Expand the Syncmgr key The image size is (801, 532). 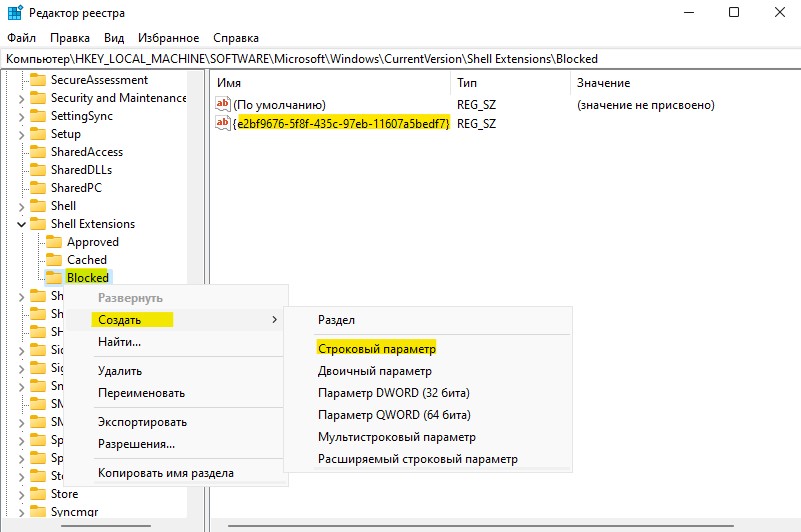pyautogui.click(x=21, y=513)
